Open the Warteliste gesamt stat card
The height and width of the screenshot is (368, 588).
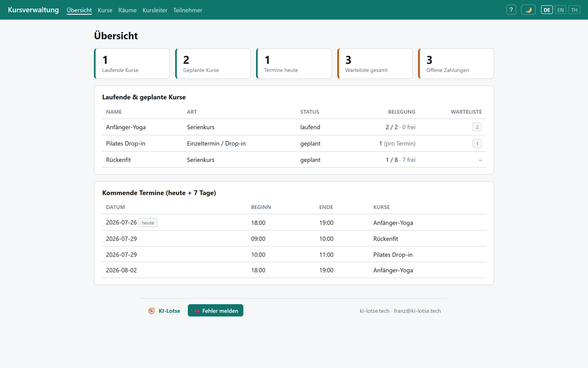tap(375, 64)
